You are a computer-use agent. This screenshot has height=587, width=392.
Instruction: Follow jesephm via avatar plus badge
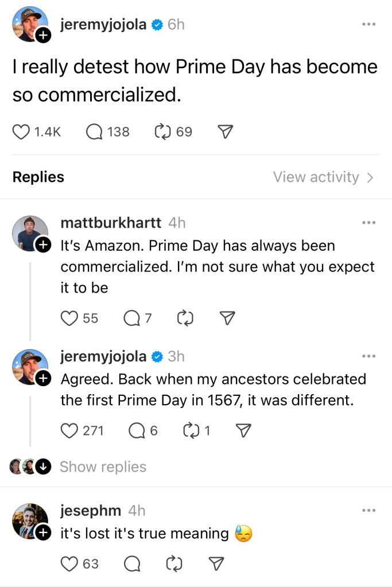coord(43,533)
